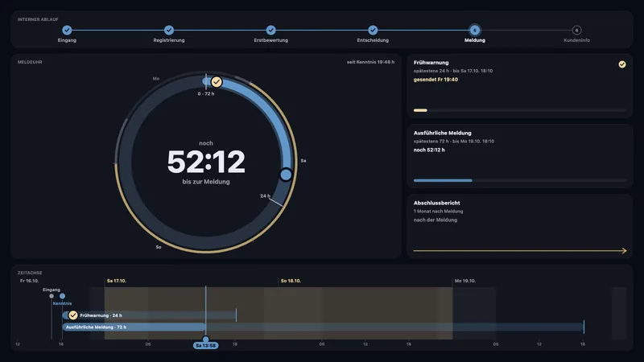This screenshot has width=644, height=362.
Task: Click the 'noch 52:12 h' status text
Action: pos(429,150)
